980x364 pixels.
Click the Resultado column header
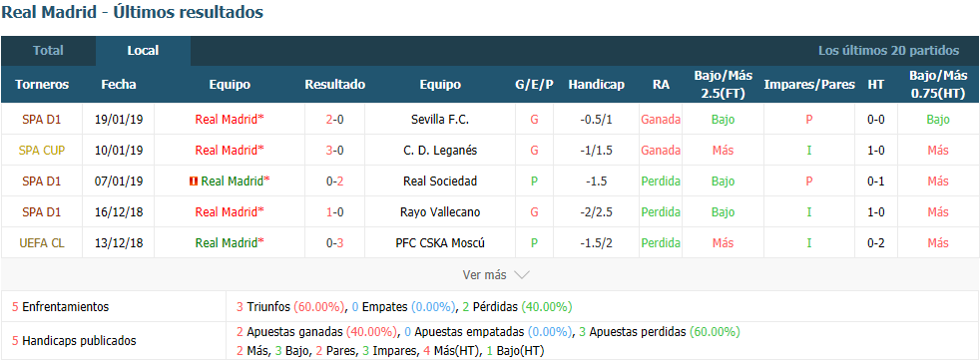click(x=335, y=85)
